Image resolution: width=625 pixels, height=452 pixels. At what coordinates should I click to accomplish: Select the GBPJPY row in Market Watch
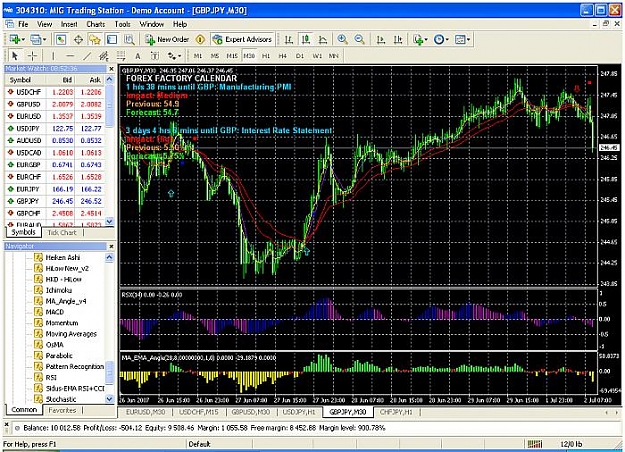point(55,201)
